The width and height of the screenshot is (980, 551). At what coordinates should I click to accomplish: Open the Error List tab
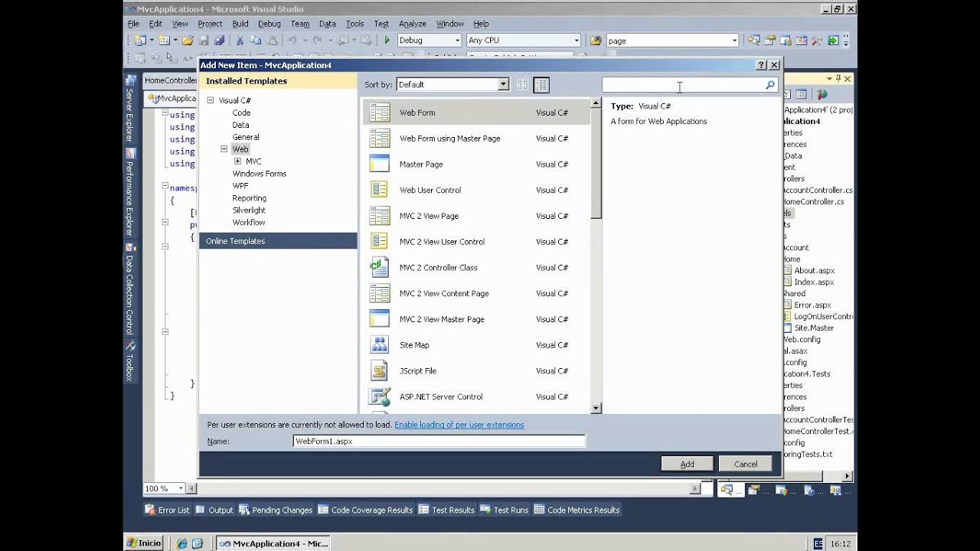tap(167, 510)
